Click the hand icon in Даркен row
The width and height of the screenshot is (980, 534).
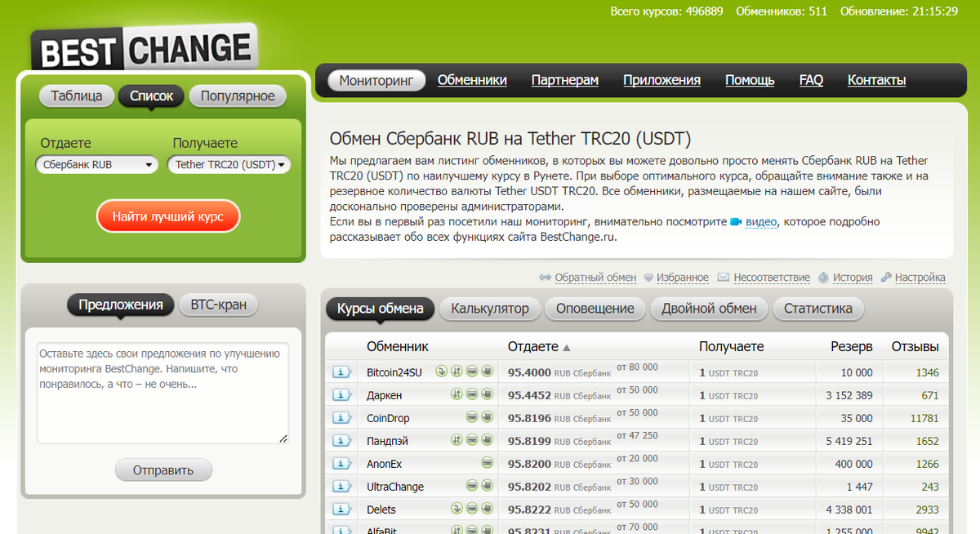pos(488,394)
